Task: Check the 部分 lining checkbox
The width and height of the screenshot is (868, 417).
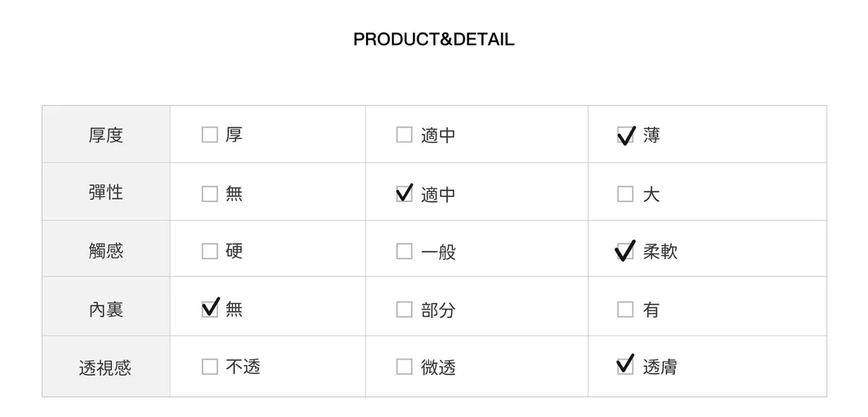Action: (404, 310)
